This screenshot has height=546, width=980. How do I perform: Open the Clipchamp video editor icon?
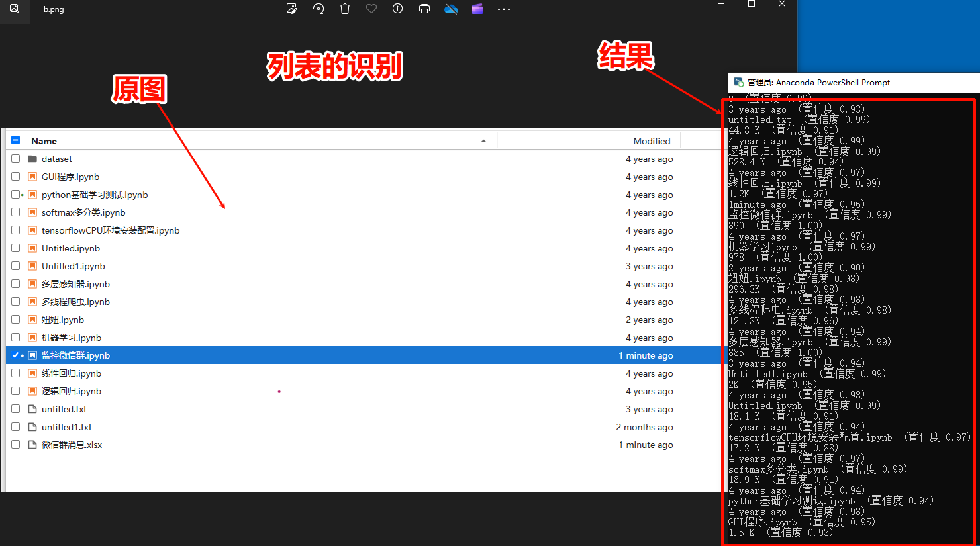[x=477, y=9]
